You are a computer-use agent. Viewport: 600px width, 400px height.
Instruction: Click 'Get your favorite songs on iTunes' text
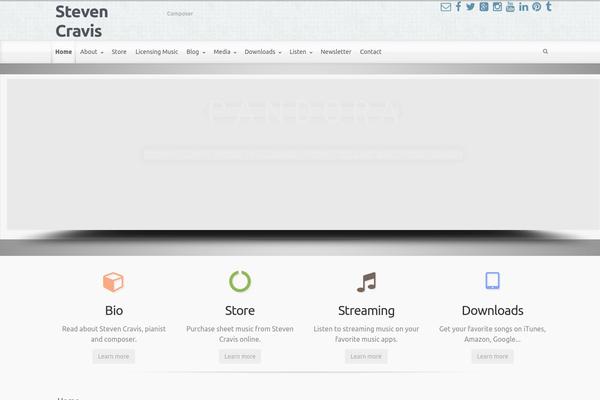coord(492,329)
